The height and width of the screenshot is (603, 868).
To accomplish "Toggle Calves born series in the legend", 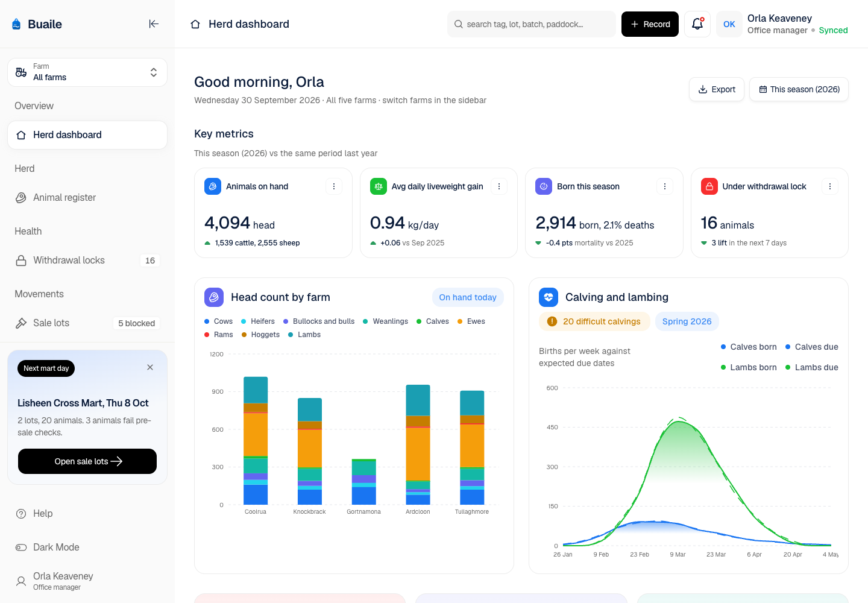I will pos(749,347).
